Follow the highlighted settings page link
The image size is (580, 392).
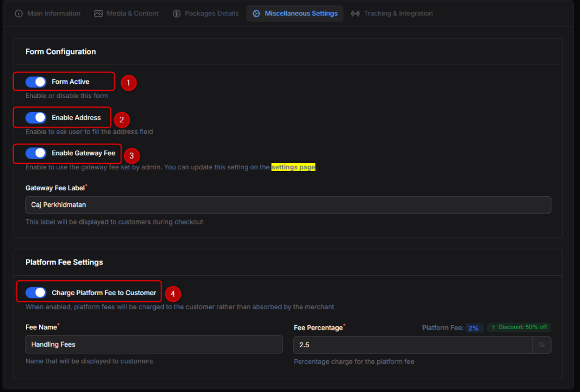pos(293,167)
